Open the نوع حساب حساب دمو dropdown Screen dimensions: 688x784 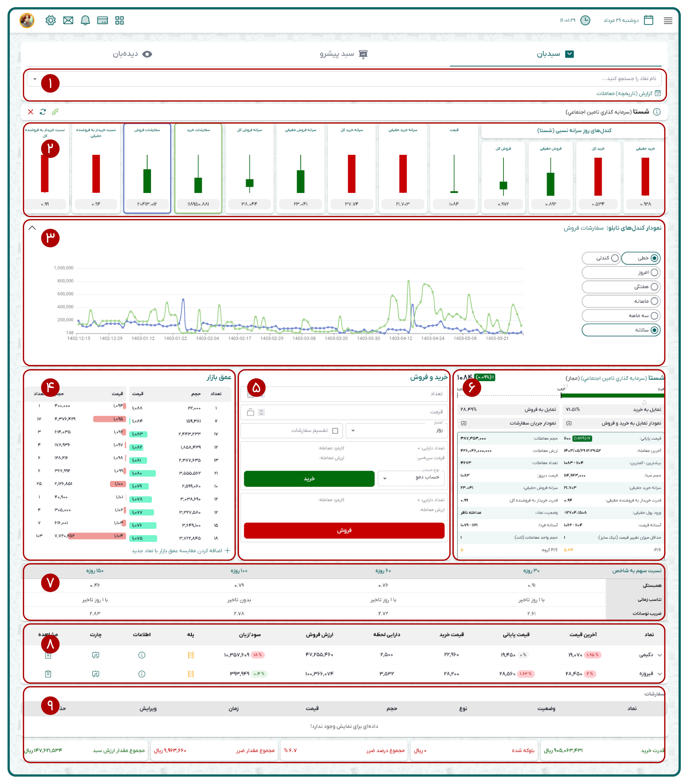[x=411, y=478]
